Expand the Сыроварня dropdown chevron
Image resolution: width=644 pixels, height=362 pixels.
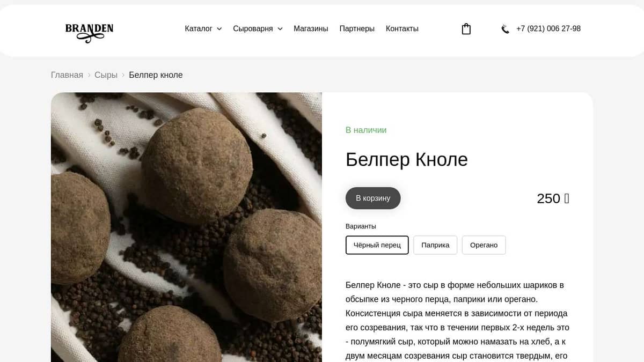click(x=280, y=29)
